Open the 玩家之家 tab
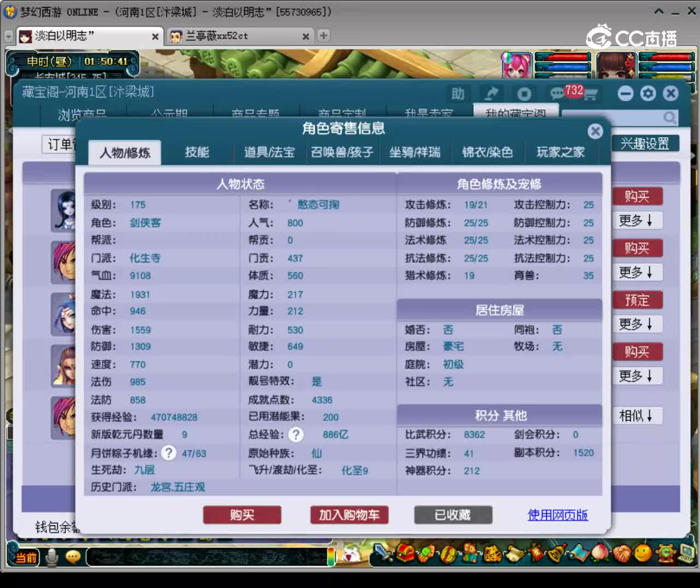700x588 pixels. (561, 152)
